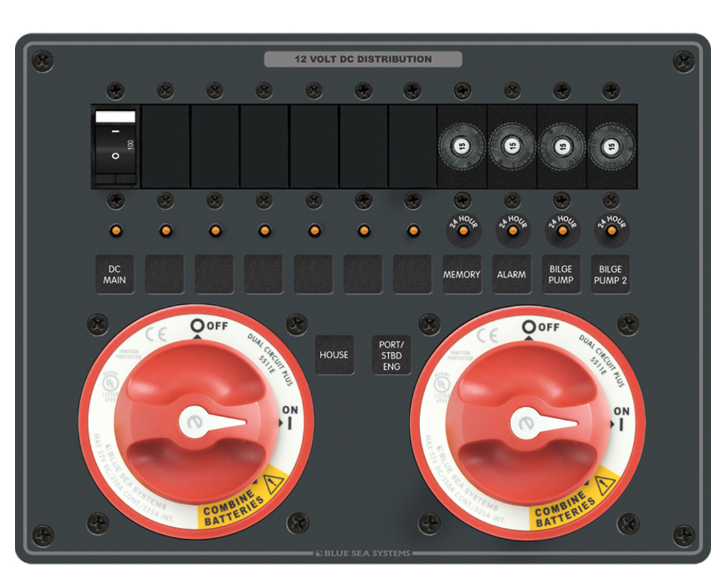Select the PORT/STBD ENG label plate

click(391, 355)
